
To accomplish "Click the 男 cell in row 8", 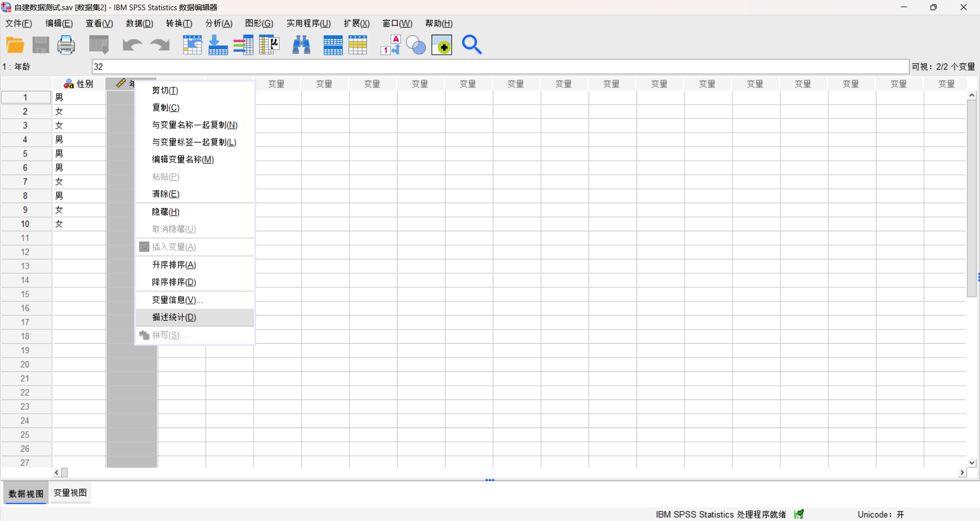I will tap(79, 196).
